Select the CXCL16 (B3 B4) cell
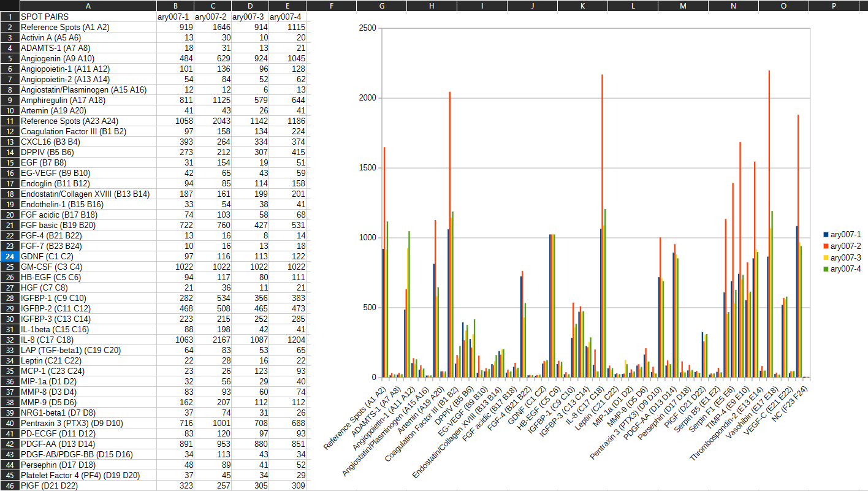The image size is (868, 491). click(x=88, y=142)
